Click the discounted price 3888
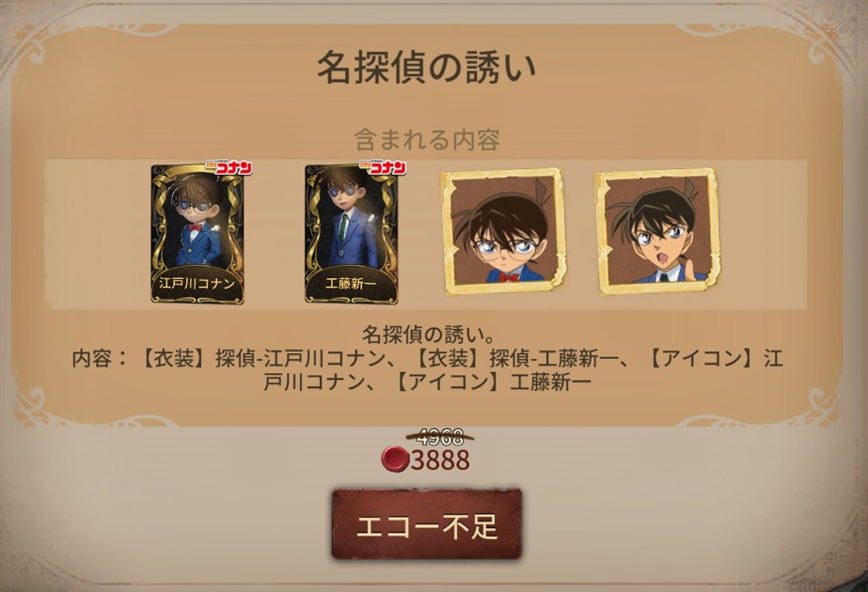Screen dimensions: 868x592 pyautogui.click(x=441, y=460)
